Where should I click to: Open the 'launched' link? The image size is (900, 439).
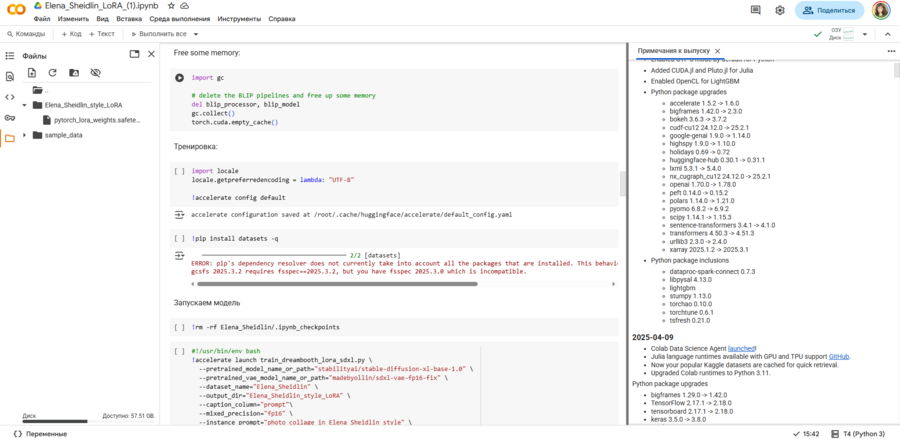coord(742,348)
